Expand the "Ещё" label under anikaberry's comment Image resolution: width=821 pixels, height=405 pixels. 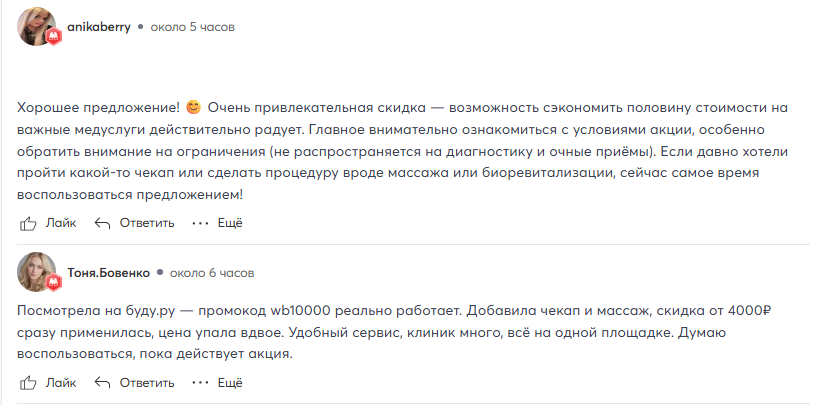click(x=230, y=223)
